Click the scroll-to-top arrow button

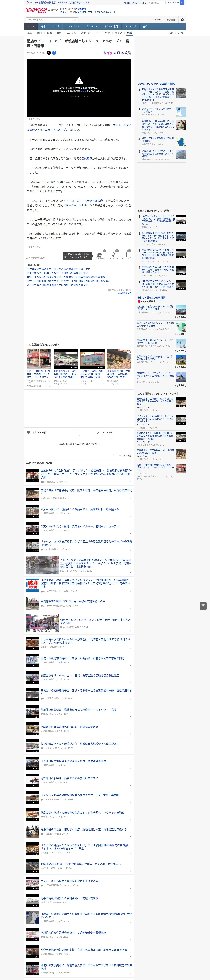coord(203,606)
